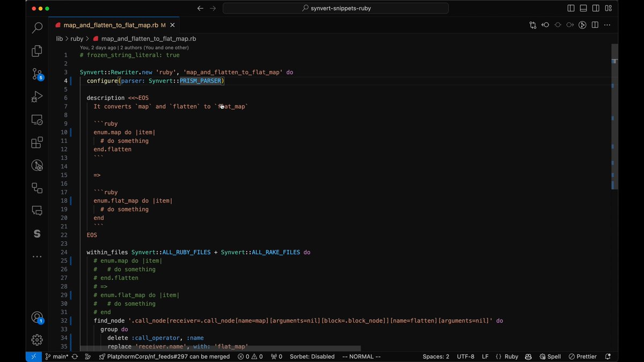Image resolution: width=644 pixels, height=362 pixels.
Task: Click 'within_files' on line 24
Action: tap(107, 252)
